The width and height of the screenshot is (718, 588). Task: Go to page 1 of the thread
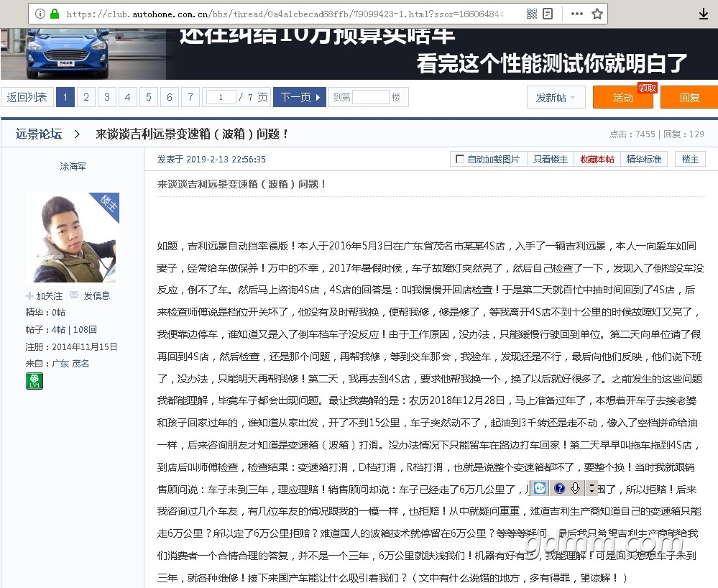pyautogui.click(x=65, y=97)
